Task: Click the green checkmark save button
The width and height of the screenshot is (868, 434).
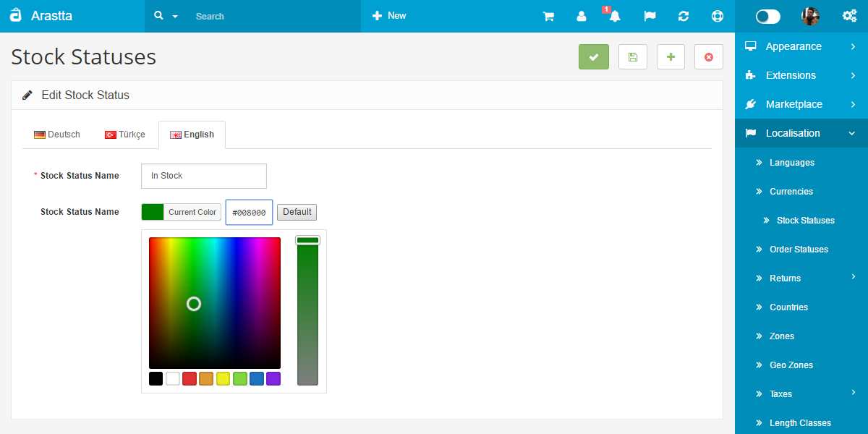Action: 594,57
